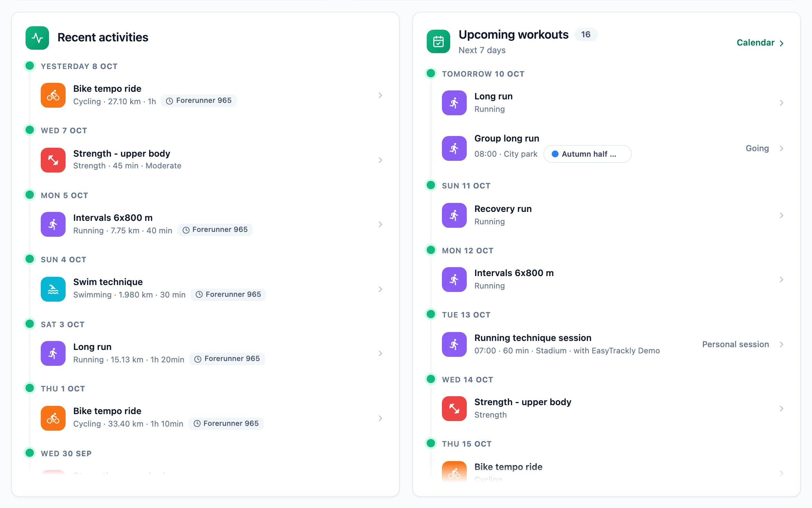The width and height of the screenshot is (812, 508).
Task: Click the 16 workouts count badge
Action: click(x=586, y=35)
